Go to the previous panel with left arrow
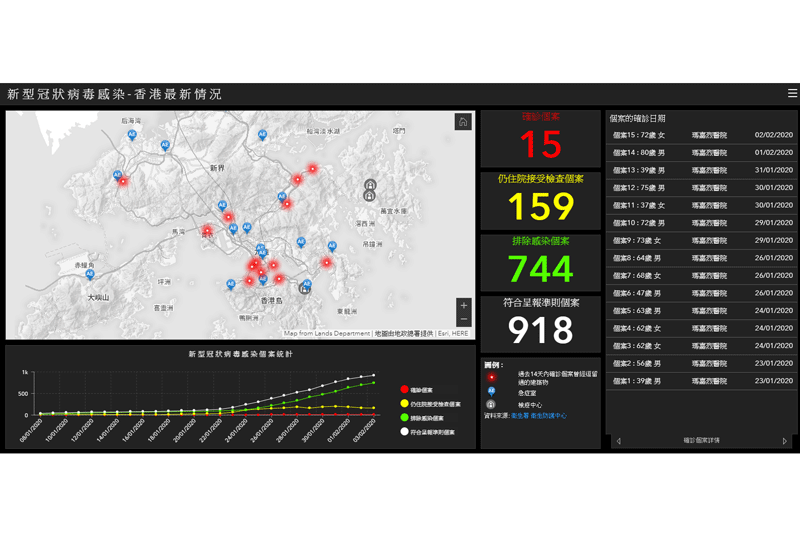Viewport: 800px width, 536px height. coord(619,441)
